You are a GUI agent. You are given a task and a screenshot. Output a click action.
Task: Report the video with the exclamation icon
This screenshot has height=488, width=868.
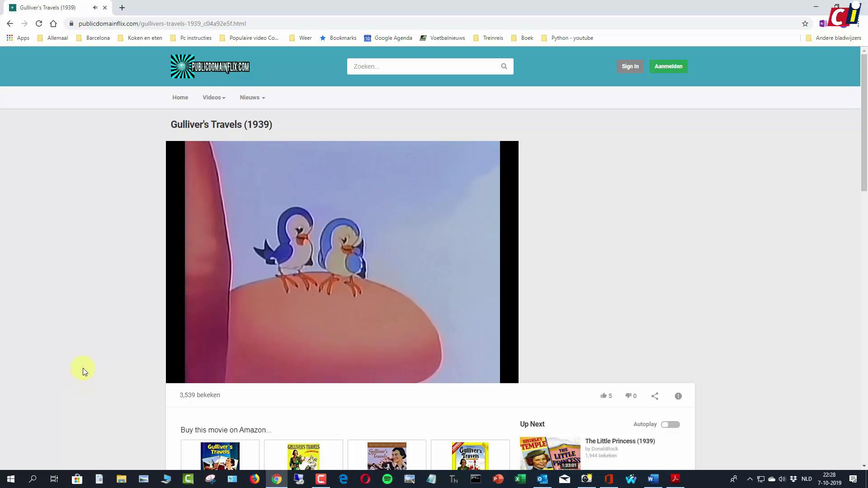click(x=678, y=396)
